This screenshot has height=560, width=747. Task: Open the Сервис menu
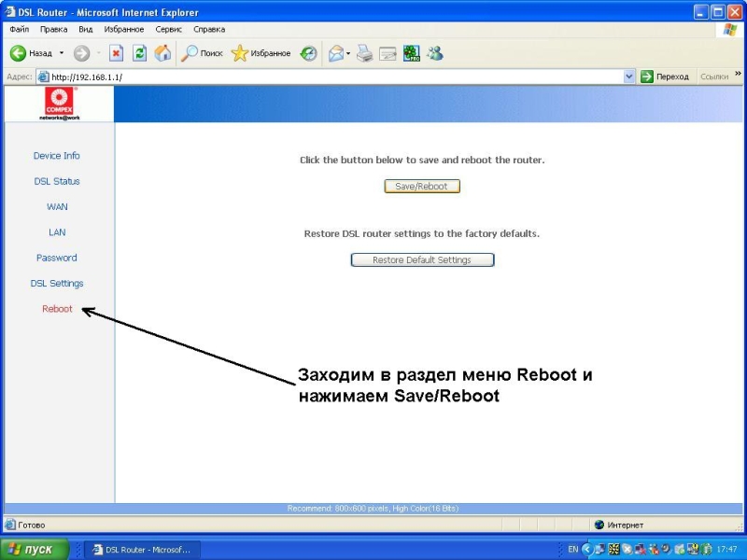(x=168, y=30)
